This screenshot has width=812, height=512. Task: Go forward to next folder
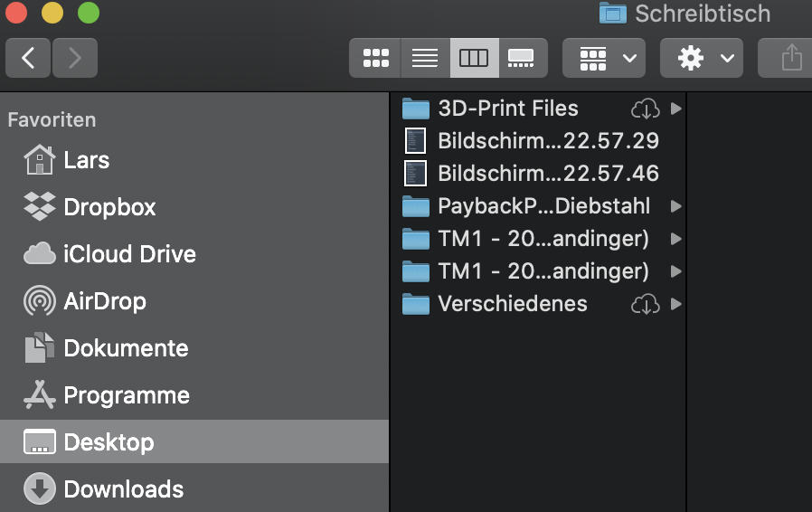pyautogui.click(x=74, y=59)
